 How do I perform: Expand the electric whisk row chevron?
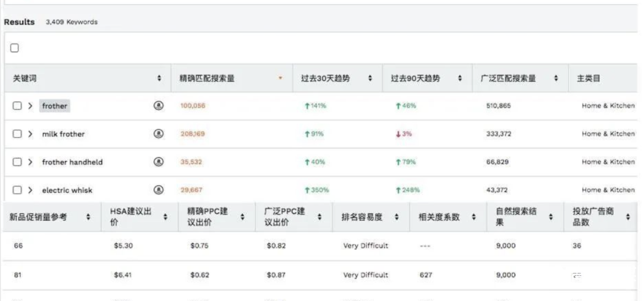coord(30,190)
